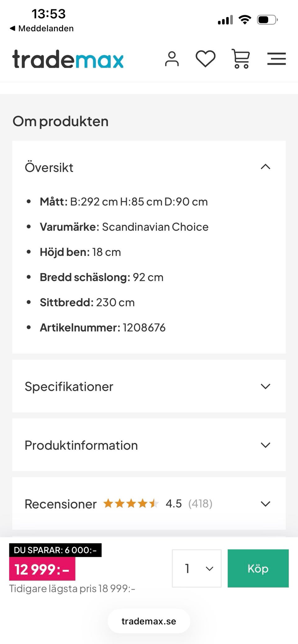Tap the review star rating

(x=131, y=504)
